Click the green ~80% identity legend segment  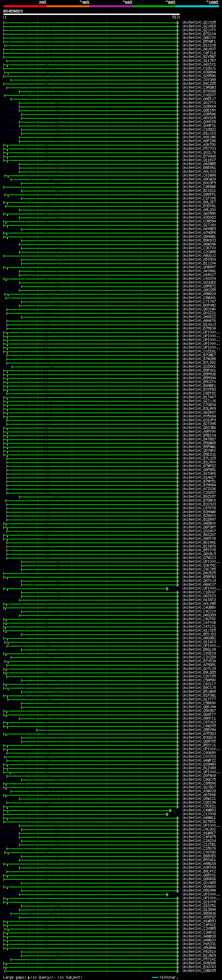pyautogui.click(x=154, y=6)
